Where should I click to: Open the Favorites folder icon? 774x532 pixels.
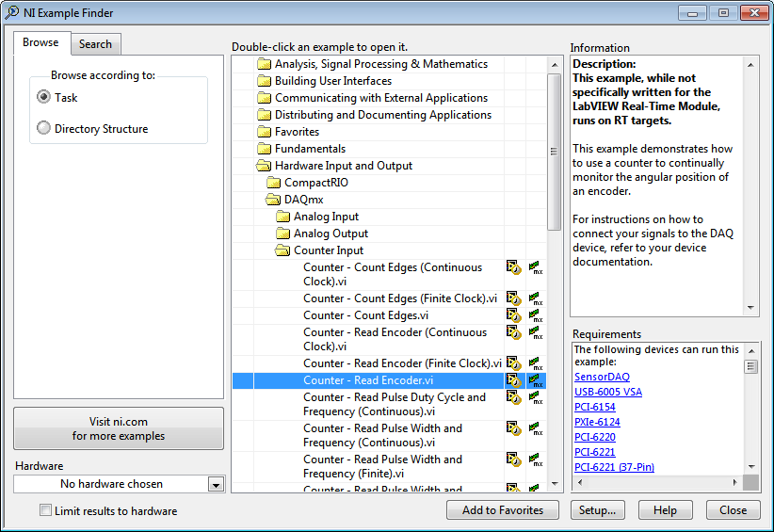[264, 132]
